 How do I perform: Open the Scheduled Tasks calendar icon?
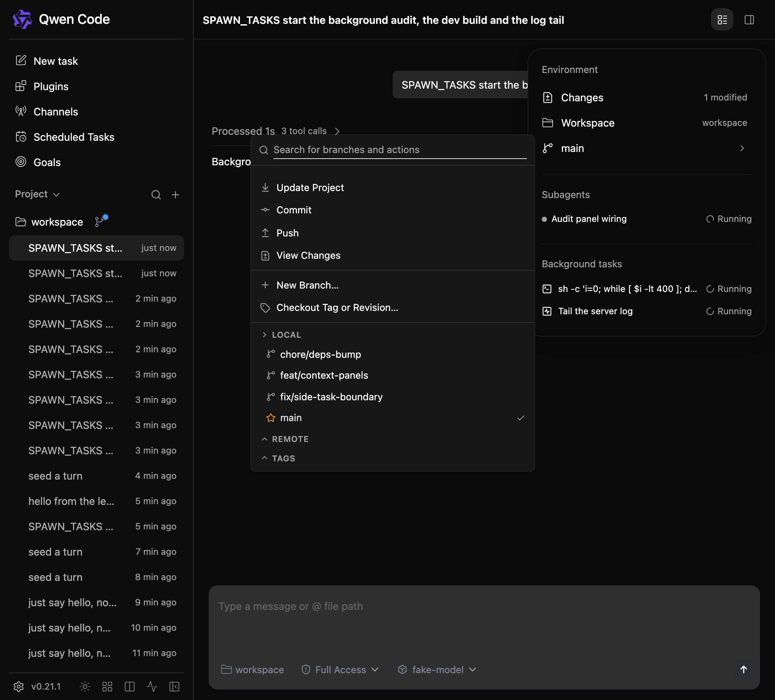tap(21, 137)
